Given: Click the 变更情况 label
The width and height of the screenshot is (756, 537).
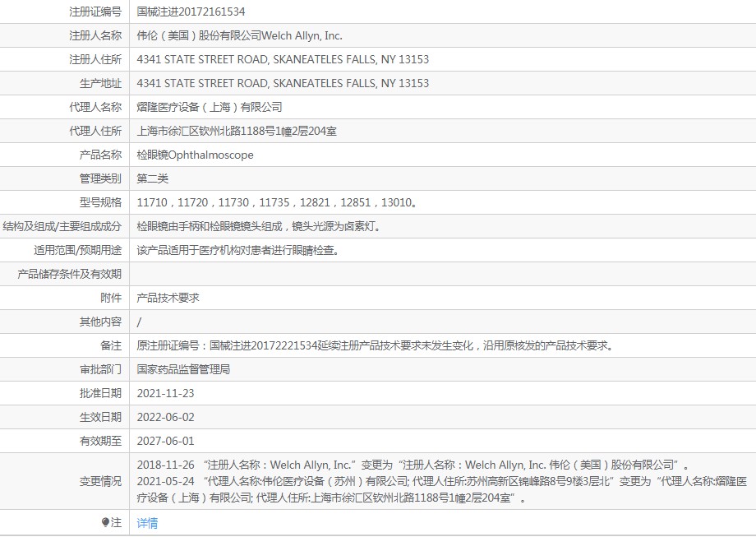Looking at the screenshot, I should pos(101,482).
